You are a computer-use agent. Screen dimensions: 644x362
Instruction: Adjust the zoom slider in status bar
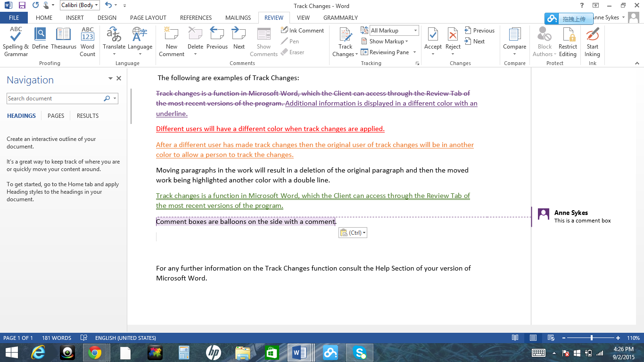(x=590, y=338)
